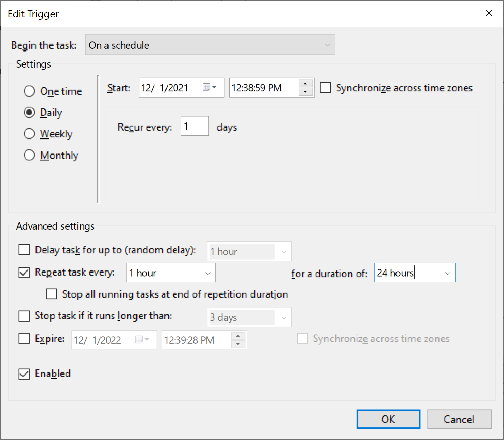This screenshot has width=504, height=440.
Task: Select the Daily radio button
Action: tap(29, 112)
